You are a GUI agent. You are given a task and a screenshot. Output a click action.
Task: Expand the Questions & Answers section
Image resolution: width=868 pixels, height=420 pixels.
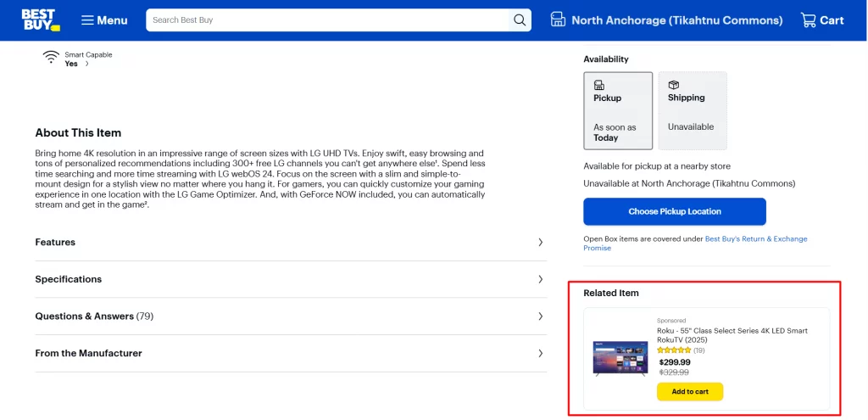point(291,316)
